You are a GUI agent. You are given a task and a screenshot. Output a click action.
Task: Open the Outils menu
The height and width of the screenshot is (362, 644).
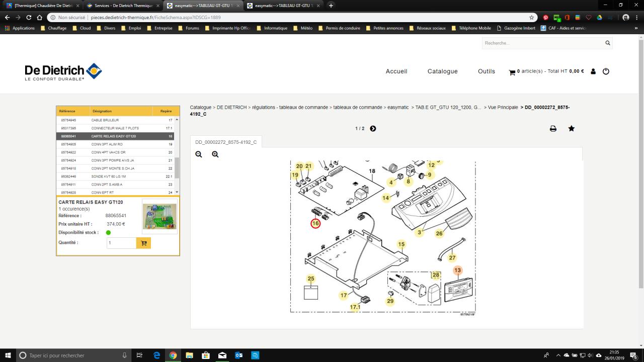coord(487,71)
